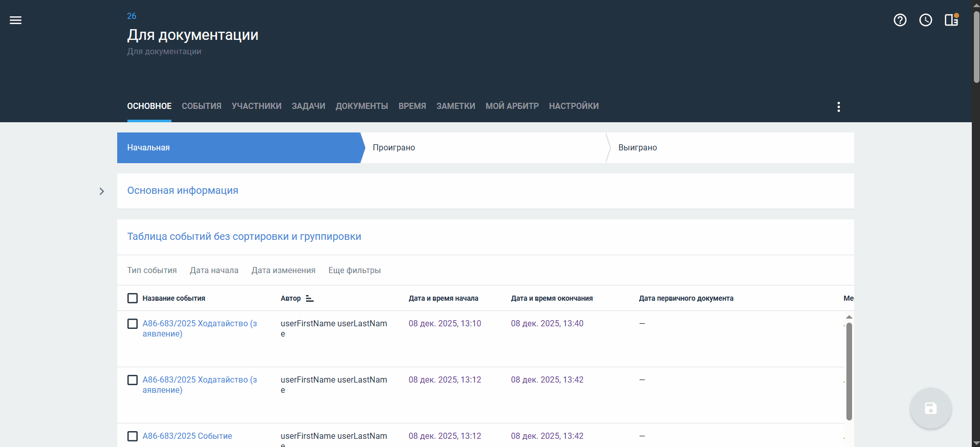Open the hamburger navigation menu
The width and height of the screenshot is (980, 447).
point(15,20)
